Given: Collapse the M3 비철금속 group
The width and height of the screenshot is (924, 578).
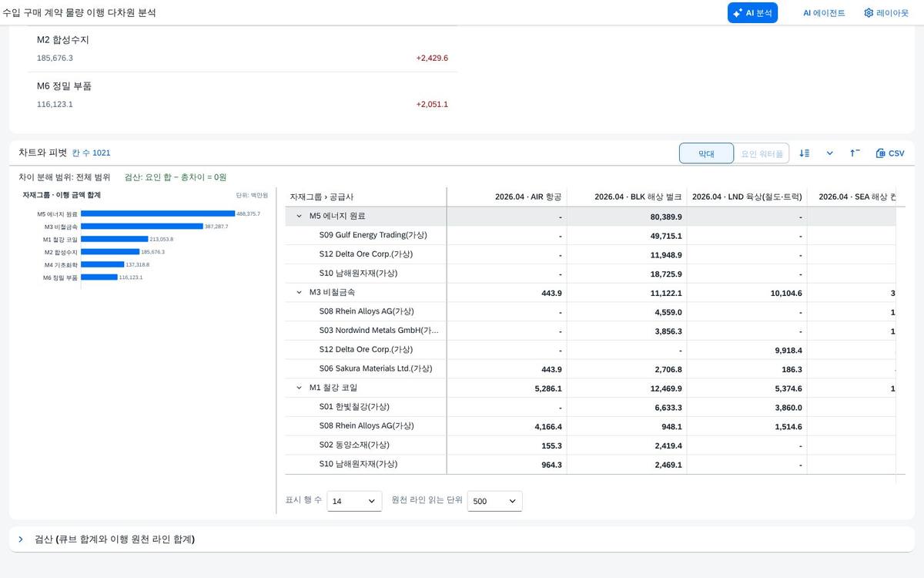Looking at the screenshot, I should (300, 293).
